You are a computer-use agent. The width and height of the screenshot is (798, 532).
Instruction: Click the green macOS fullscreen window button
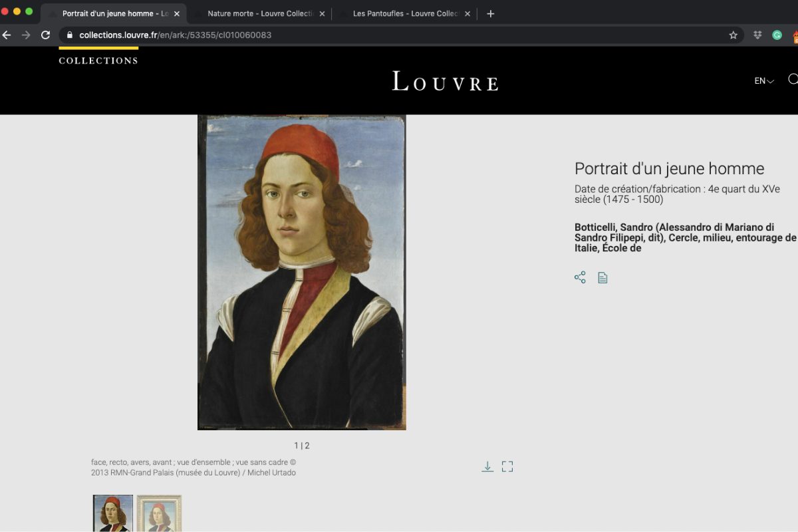(x=29, y=11)
